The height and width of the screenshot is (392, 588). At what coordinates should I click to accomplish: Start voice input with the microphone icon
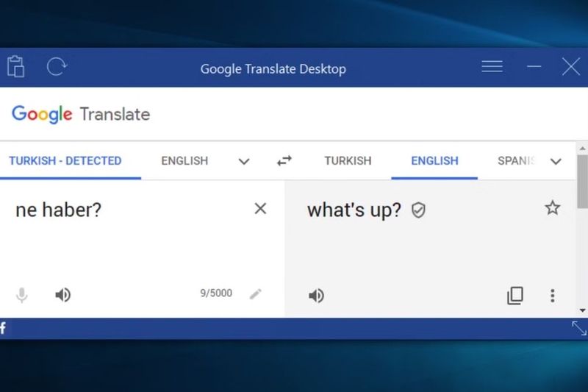(x=22, y=295)
